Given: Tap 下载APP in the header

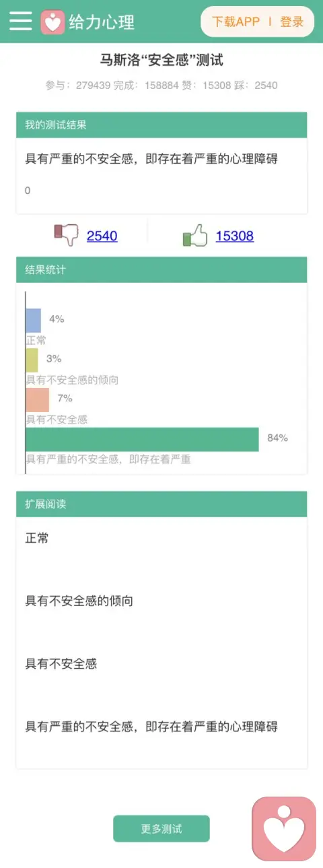Looking at the screenshot, I should [x=236, y=22].
